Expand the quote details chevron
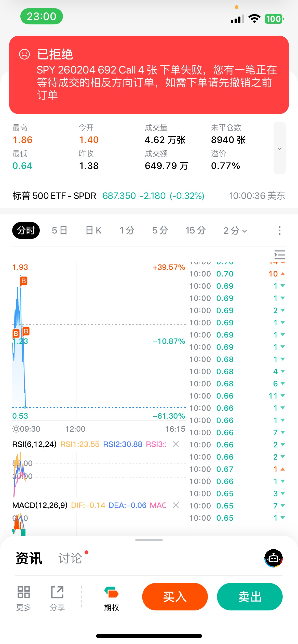The image size is (298, 644). pos(279,148)
